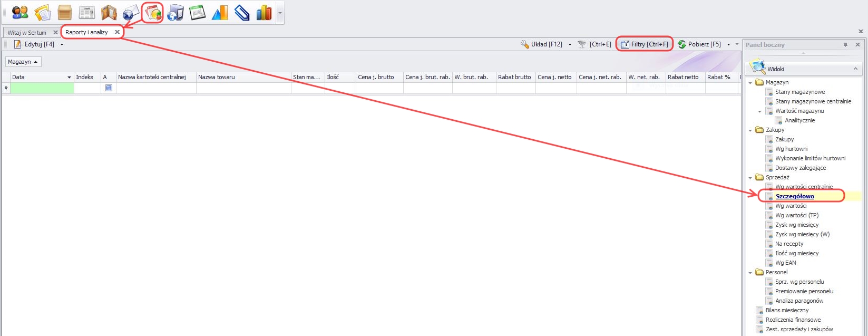
Task: Click the funnel filter icon [Ctrl+E]
Action: 582,44
